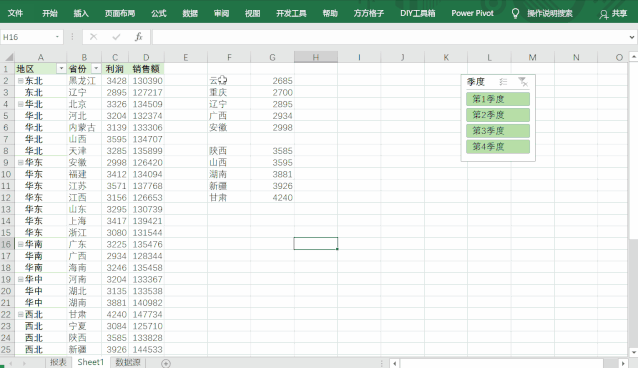The image size is (638, 368).
Task: Collapse the 华北 group in row 4
Action: pos(20,104)
